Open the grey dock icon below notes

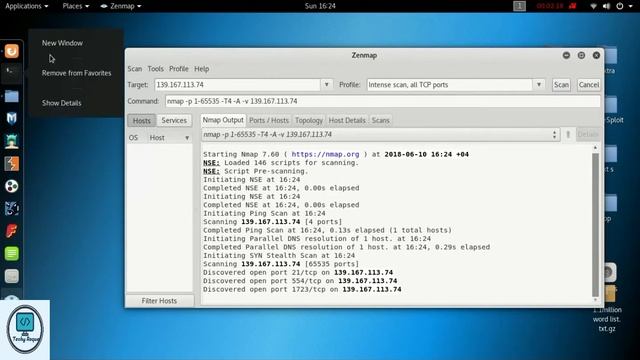(11, 276)
